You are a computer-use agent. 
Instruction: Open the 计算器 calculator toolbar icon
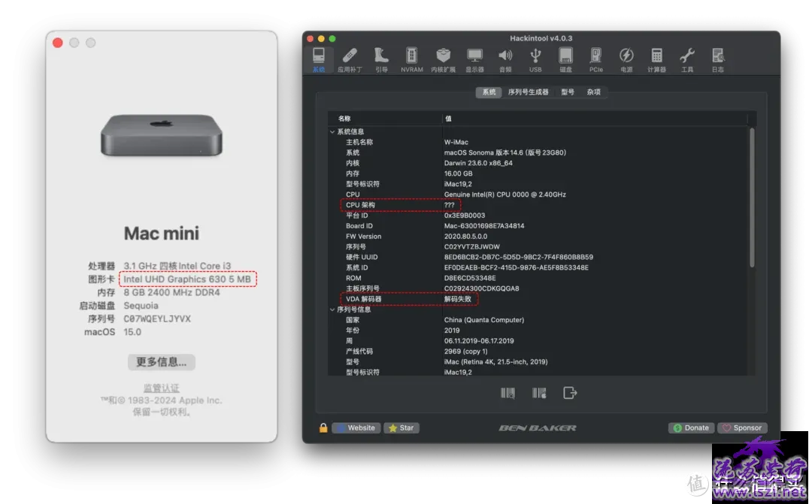(656, 59)
